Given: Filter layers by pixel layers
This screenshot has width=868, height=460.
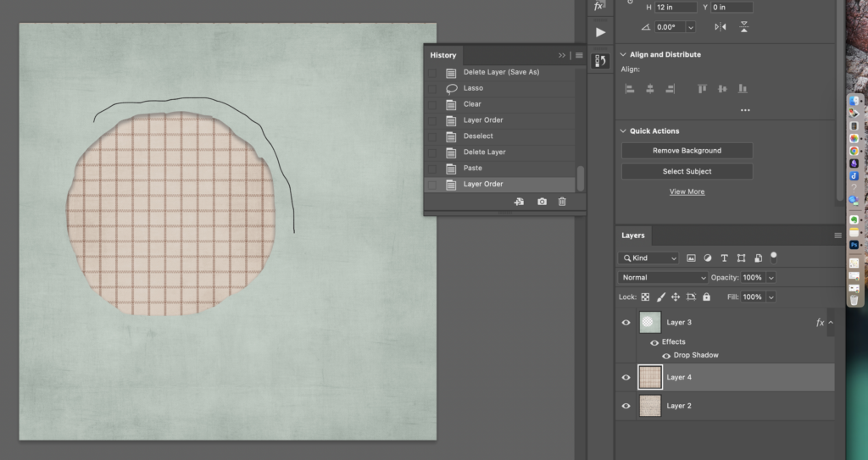Looking at the screenshot, I should (691, 258).
